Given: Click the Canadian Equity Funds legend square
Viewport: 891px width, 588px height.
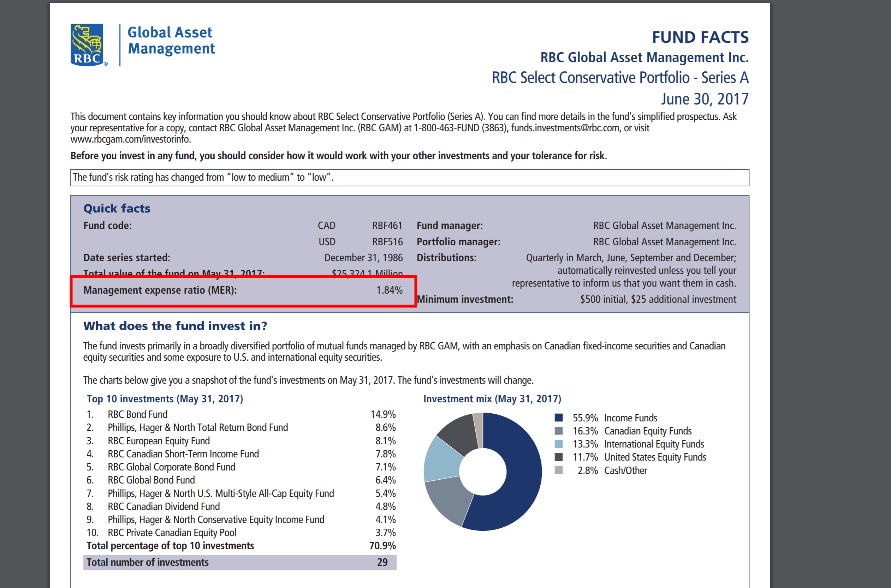Looking at the screenshot, I should point(558,431).
